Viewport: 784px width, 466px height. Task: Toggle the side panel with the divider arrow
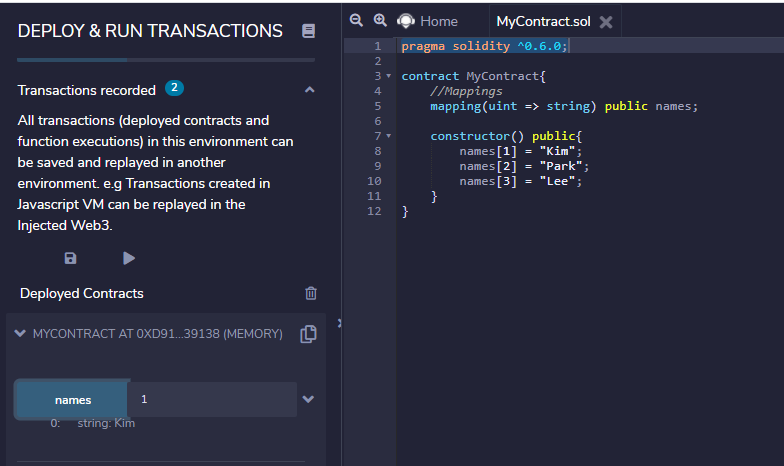pyautogui.click(x=340, y=324)
